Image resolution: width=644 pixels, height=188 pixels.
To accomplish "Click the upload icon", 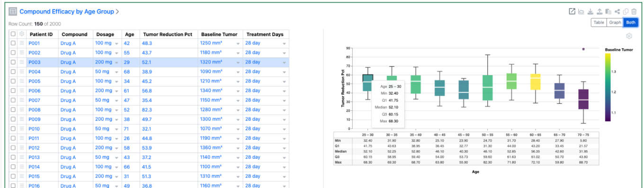I will [x=599, y=12].
